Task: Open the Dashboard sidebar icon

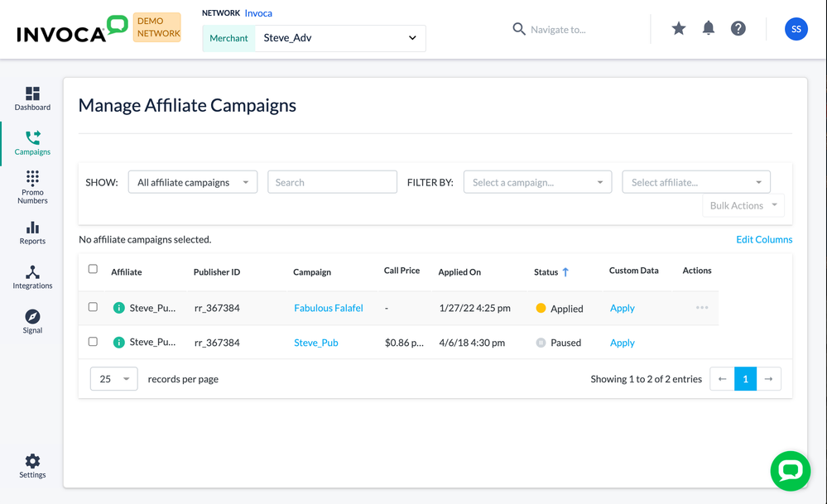Action: click(x=32, y=98)
